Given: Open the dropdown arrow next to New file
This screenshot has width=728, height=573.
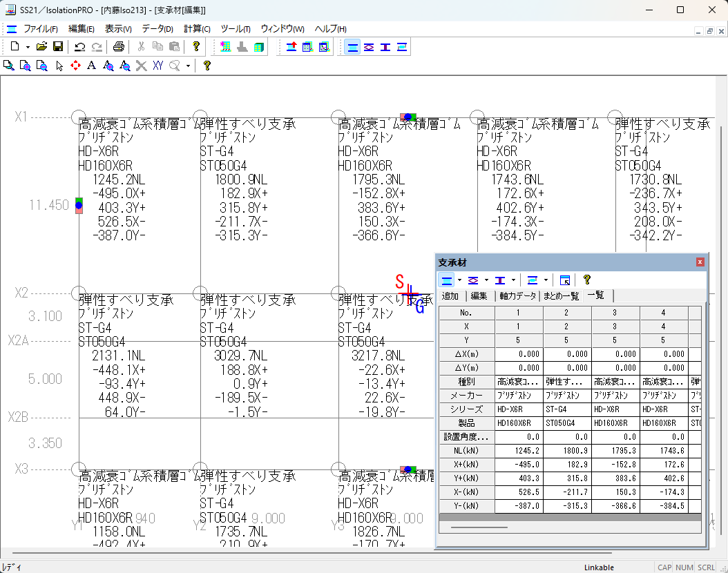Looking at the screenshot, I should [x=28, y=47].
